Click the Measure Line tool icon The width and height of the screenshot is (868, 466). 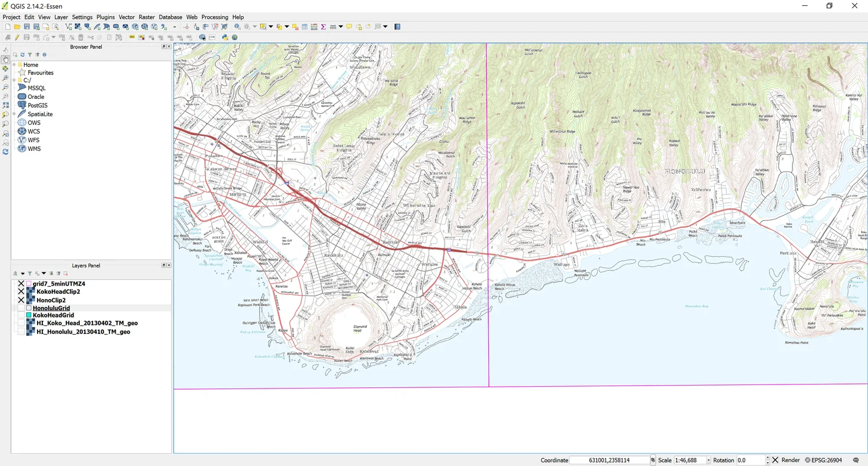click(x=332, y=26)
